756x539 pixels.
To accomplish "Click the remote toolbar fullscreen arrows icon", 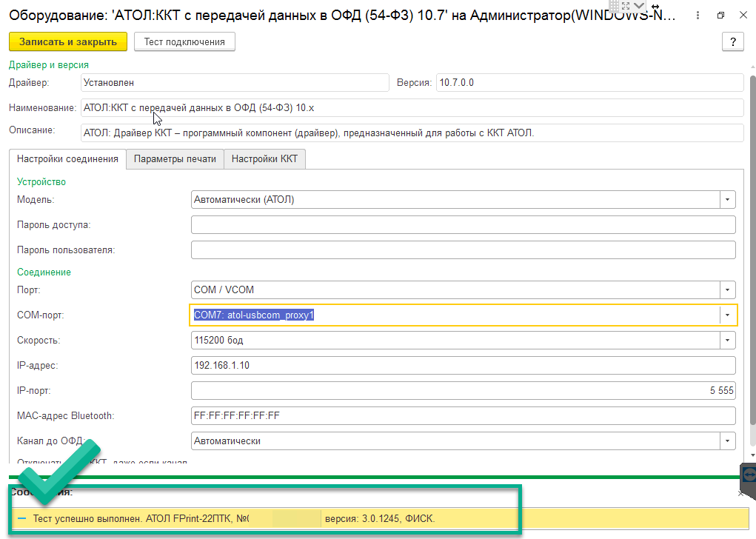I will [626, 6].
